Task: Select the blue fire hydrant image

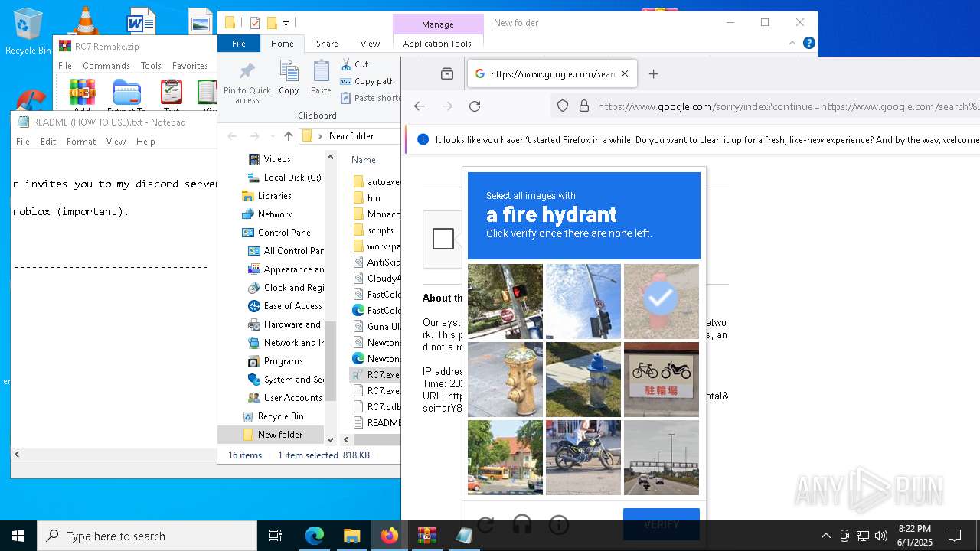Action: point(583,380)
